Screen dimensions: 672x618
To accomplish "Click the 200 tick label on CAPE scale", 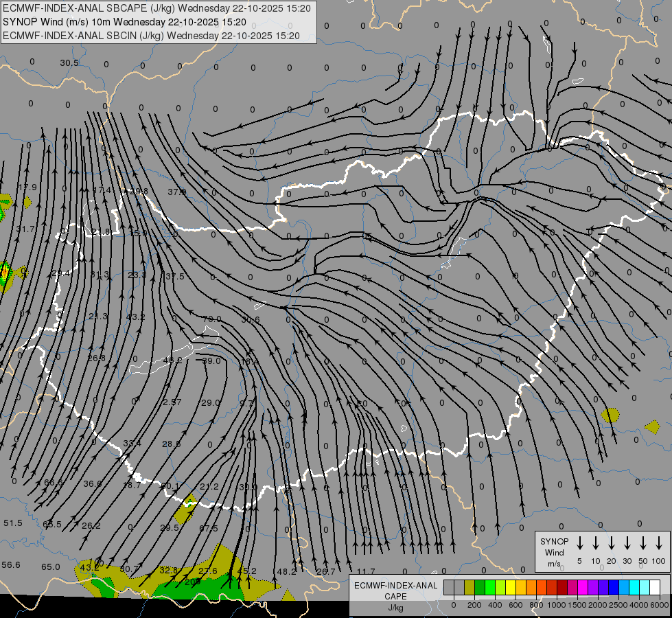I will point(474,605).
